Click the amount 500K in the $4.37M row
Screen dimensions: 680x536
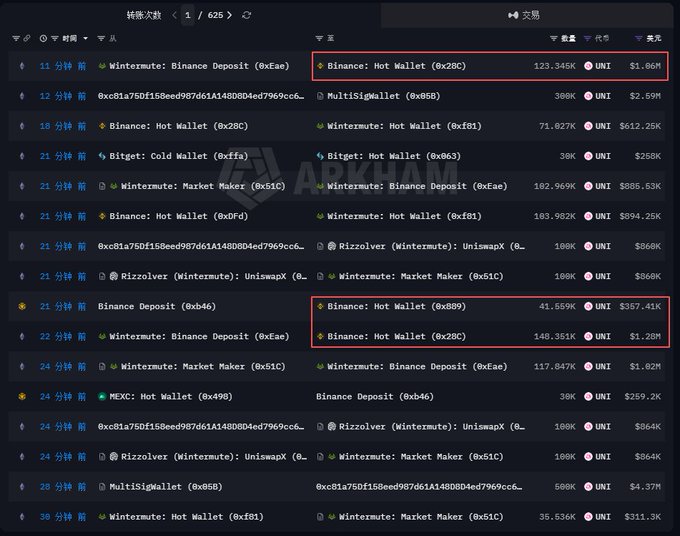click(x=565, y=487)
